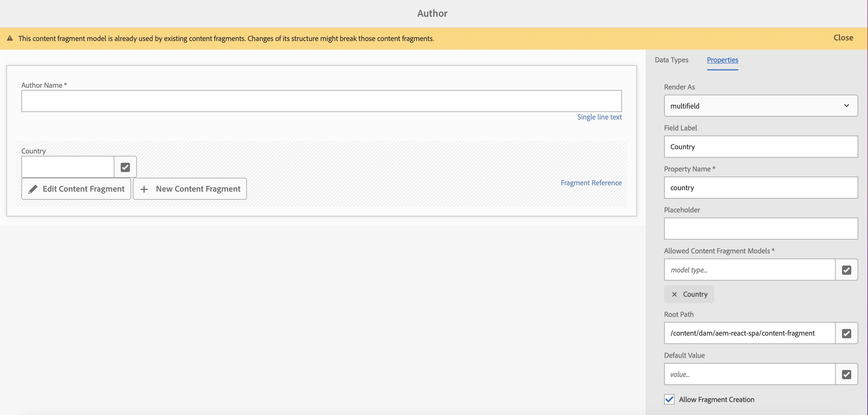Image resolution: width=868 pixels, height=415 pixels.
Task: Open the Render As multifield dropdown
Action: pos(755,106)
